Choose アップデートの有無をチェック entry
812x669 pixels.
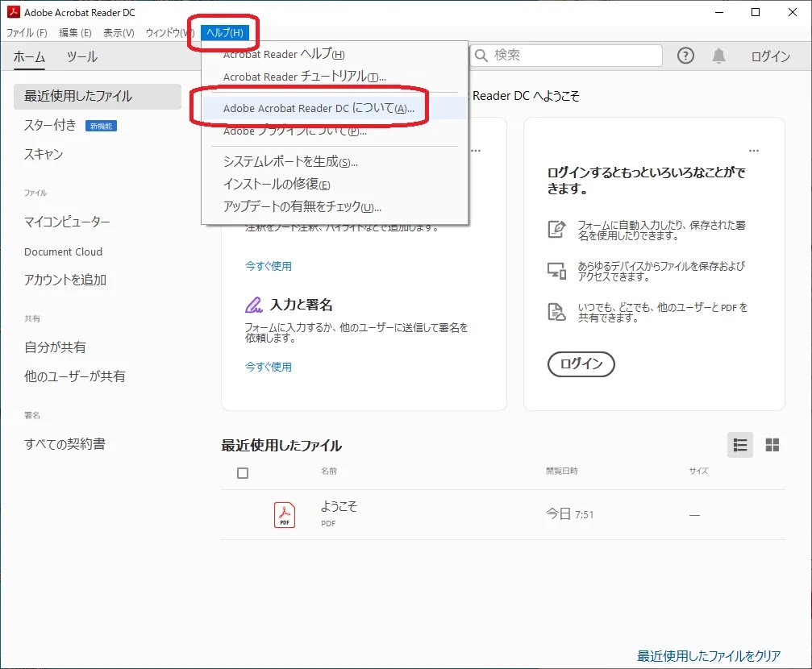302,206
